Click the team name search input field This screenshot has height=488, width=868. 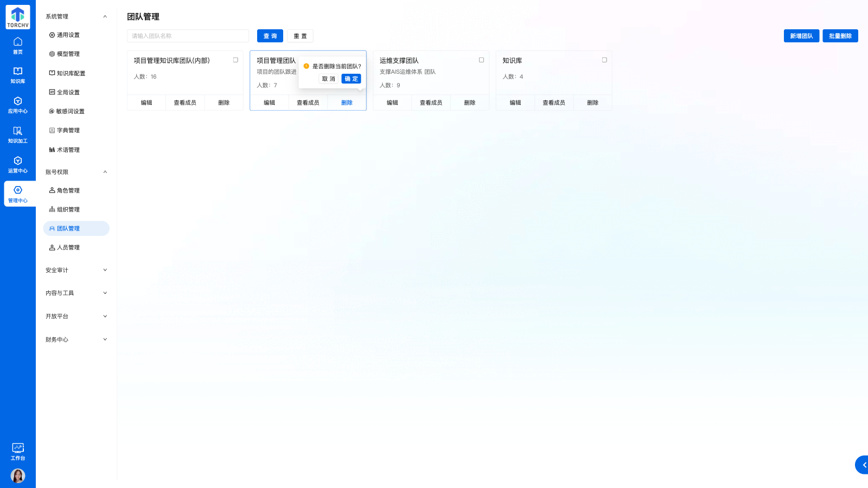(x=188, y=36)
